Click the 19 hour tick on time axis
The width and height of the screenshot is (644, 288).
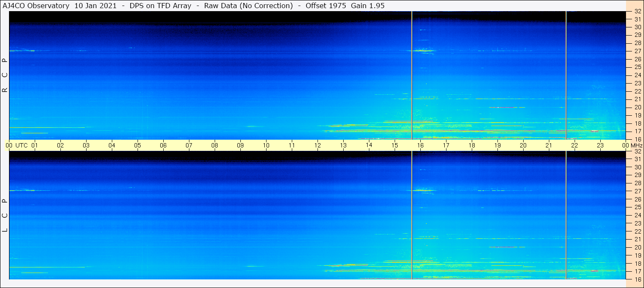[497, 145]
